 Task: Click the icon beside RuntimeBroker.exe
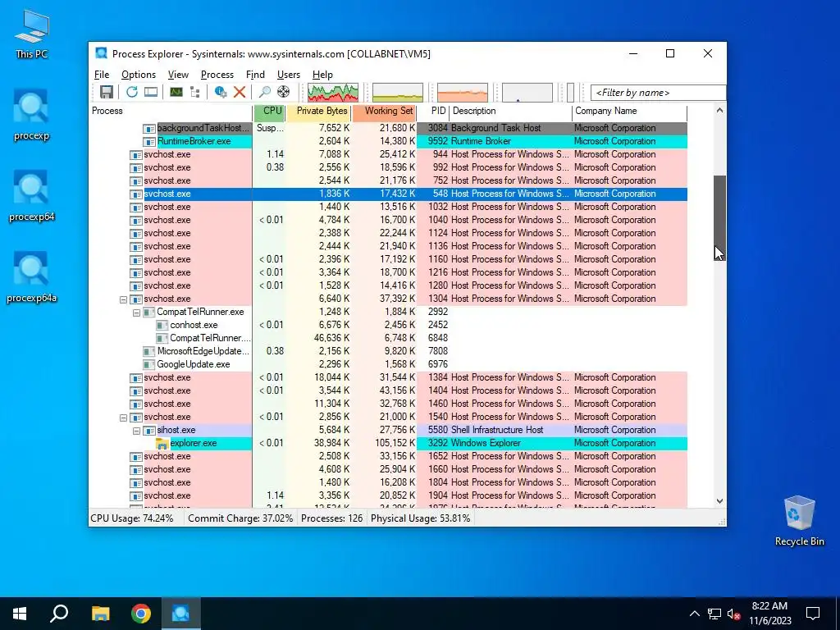(x=149, y=141)
